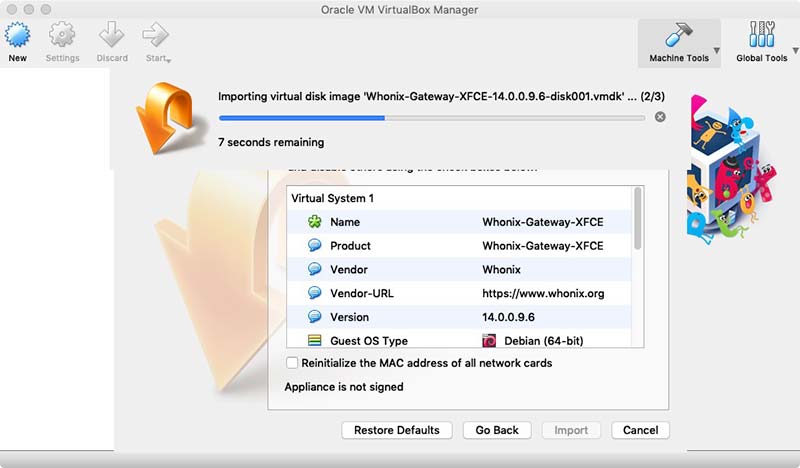
Task: Expand the Machine Tools dropdown arrow
Action: coord(716,51)
